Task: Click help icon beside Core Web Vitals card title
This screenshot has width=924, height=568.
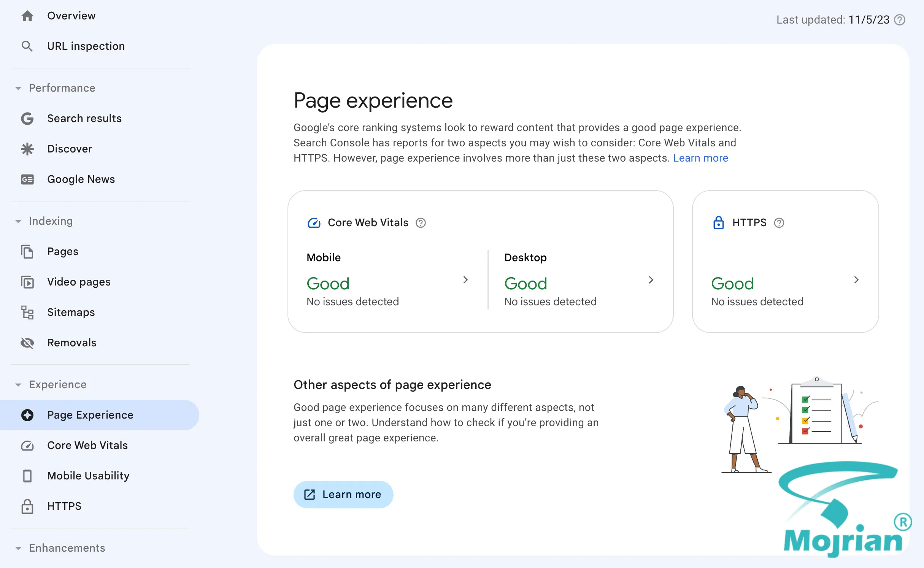Action: coord(421,223)
